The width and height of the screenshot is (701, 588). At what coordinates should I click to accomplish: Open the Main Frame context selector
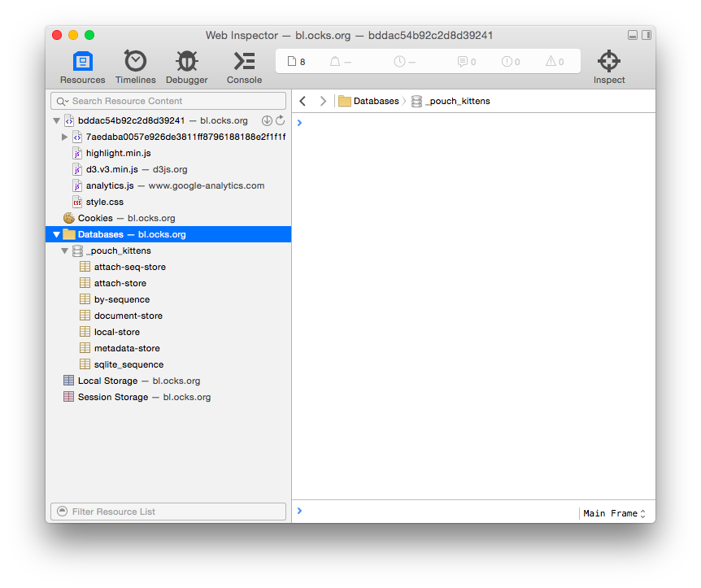(614, 513)
